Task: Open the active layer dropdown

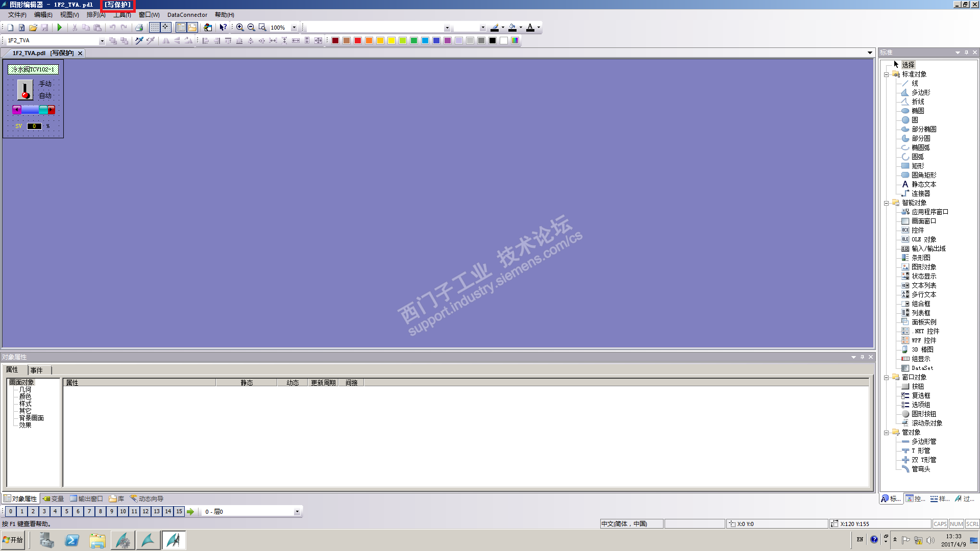Action: click(297, 511)
